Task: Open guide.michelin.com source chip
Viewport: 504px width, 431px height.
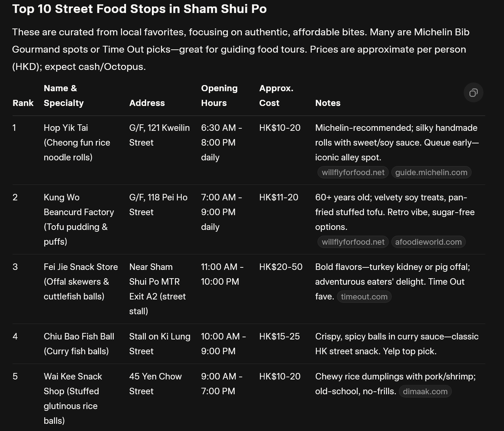Action: pyautogui.click(x=431, y=173)
